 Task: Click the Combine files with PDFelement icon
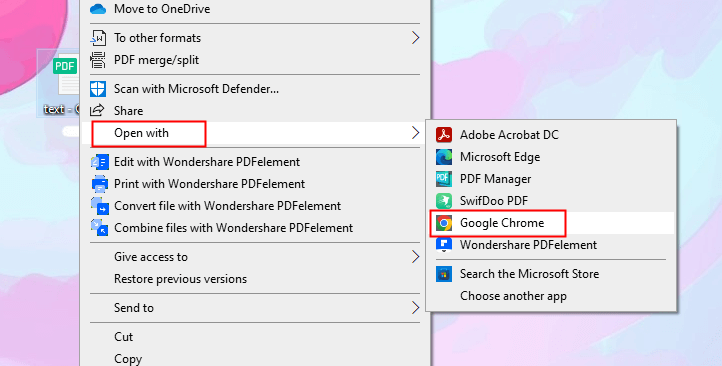click(x=99, y=228)
